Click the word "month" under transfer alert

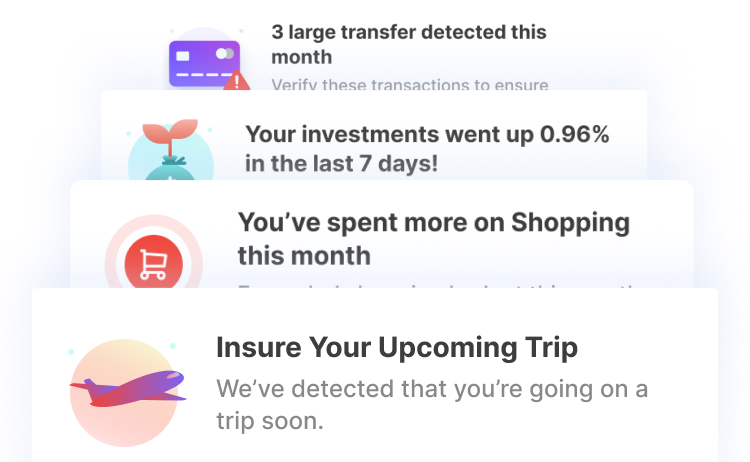(x=302, y=57)
